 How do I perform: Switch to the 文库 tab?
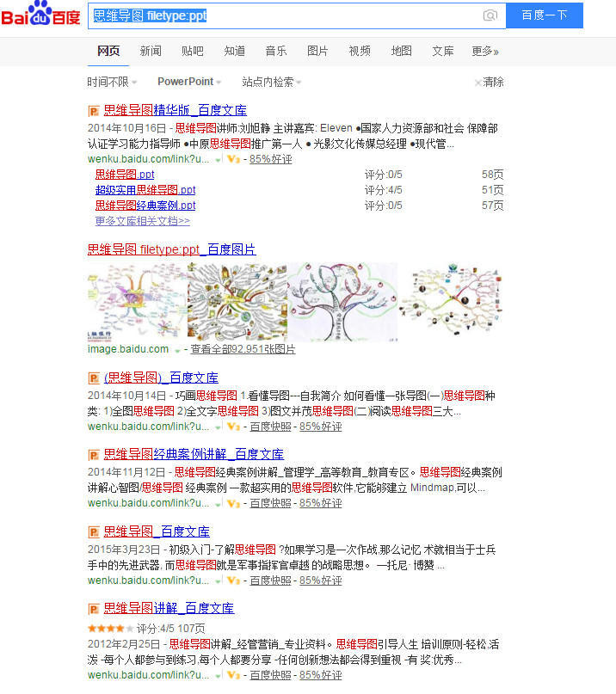click(443, 52)
